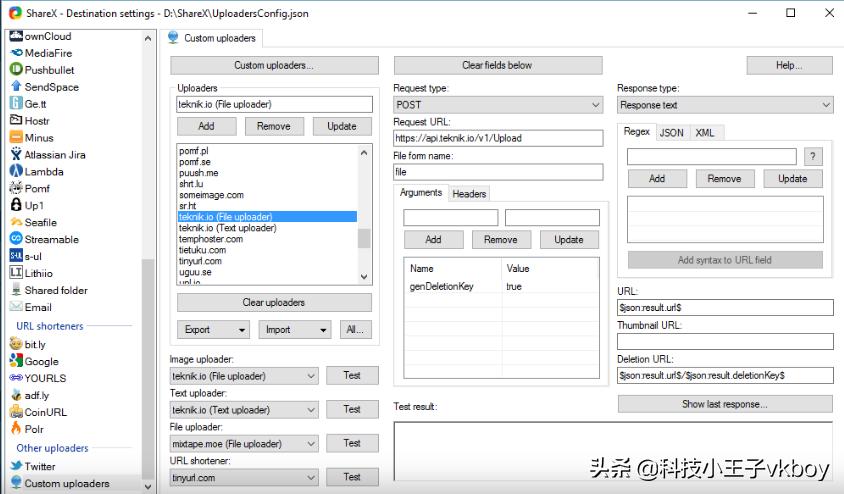Select Custom uploaders sidebar icon
This screenshot has height=494, width=844.
click(16, 483)
